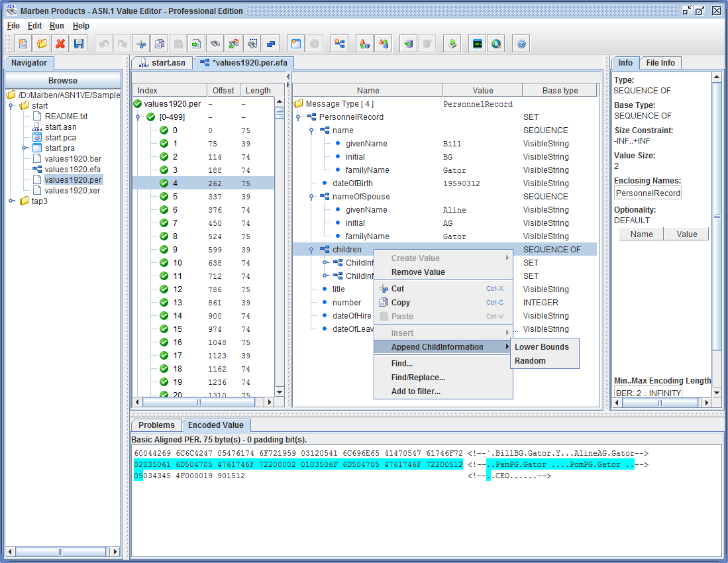Viewport: 728px width, 563px height.
Task: Click the Index column header
Action: click(170, 91)
